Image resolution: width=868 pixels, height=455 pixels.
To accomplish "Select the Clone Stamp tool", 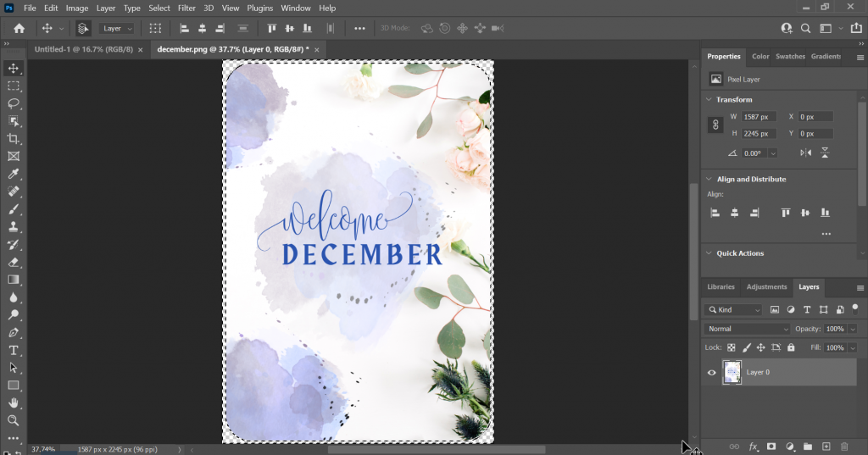I will click(x=14, y=227).
